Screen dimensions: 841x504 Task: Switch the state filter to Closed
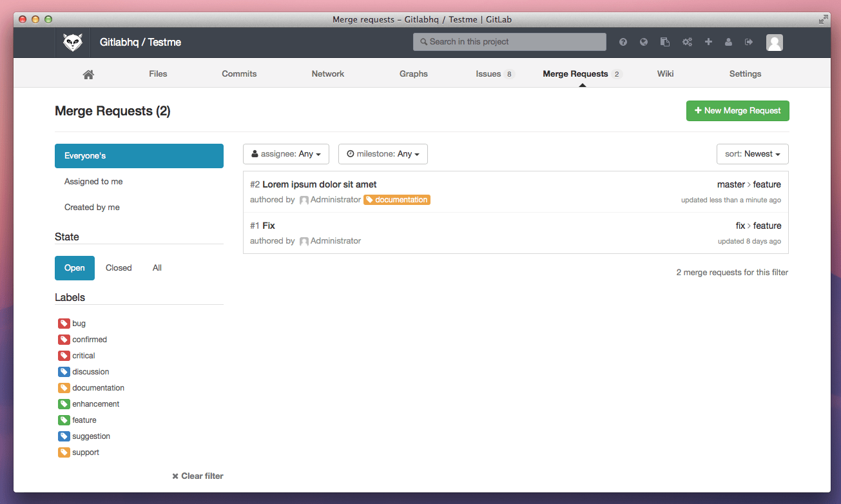(119, 267)
